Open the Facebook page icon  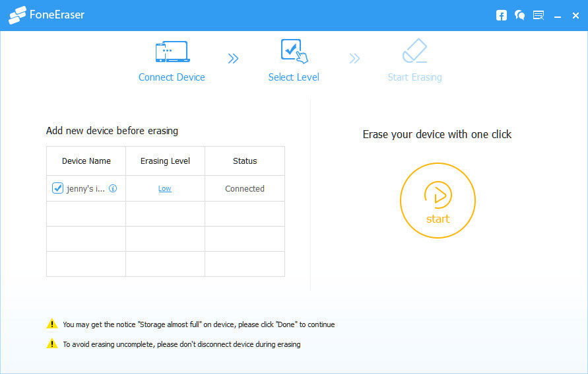click(x=502, y=15)
